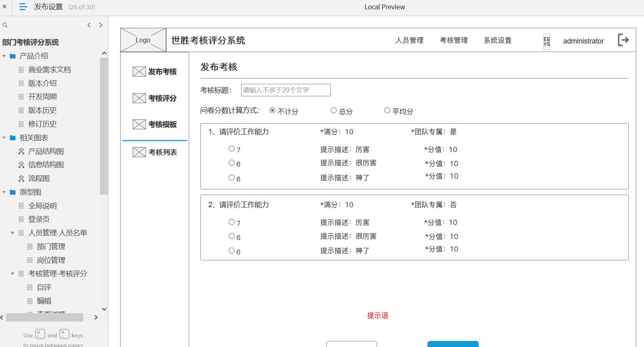Image resolution: width=644 pixels, height=347 pixels.
Task: Click page icon next to 自评
Action: click(x=30, y=287)
